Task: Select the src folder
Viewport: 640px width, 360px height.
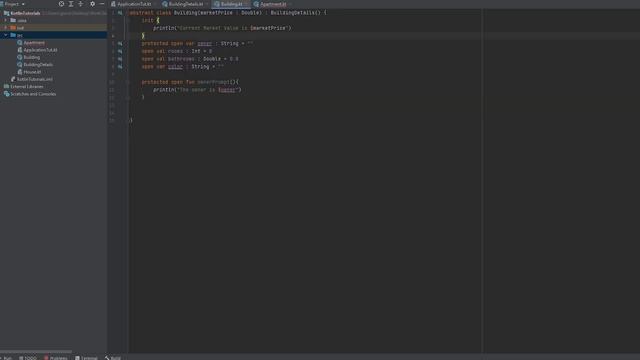Action: [20, 35]
